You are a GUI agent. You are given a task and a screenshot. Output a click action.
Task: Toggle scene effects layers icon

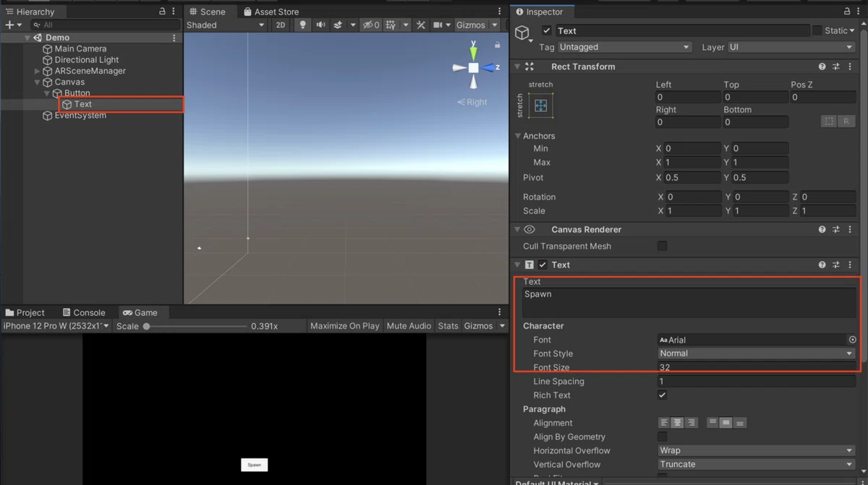click(338, 25)
